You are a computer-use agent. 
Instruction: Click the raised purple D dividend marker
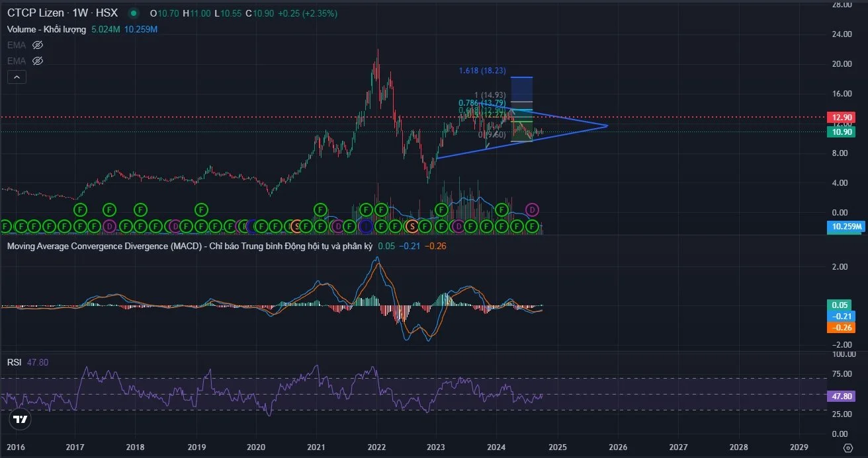[532, 210]
